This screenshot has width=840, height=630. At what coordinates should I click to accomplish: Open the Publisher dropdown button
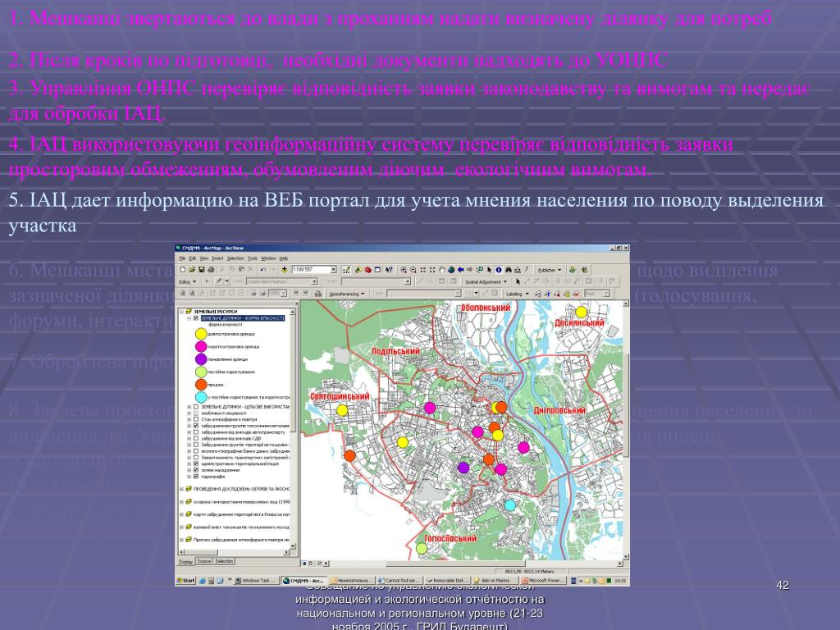point(549,269)
